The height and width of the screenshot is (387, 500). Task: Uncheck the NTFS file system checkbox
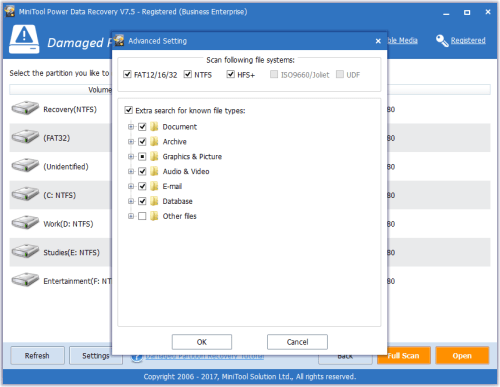(188, 74)
